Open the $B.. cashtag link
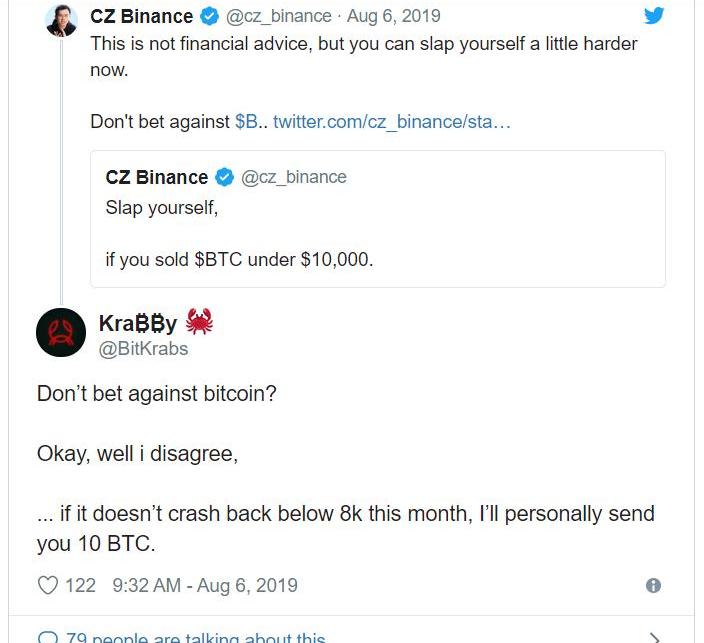This screenshot has width=704, height=643. [249, 121]
